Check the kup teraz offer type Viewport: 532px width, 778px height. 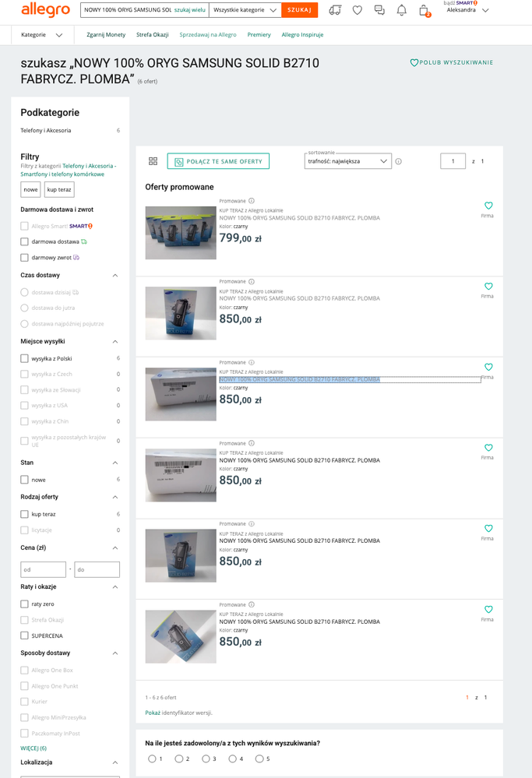(x=24, y=514)
